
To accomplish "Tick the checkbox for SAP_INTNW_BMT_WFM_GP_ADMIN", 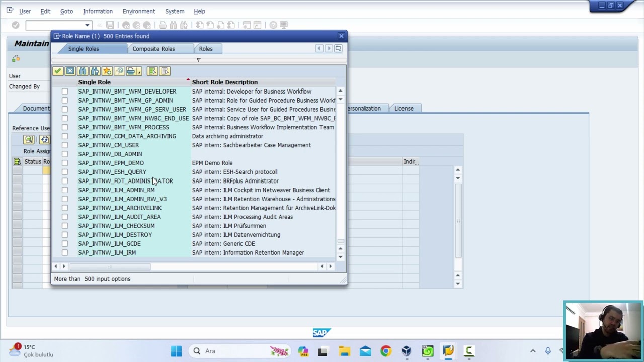I will [65, 101].
